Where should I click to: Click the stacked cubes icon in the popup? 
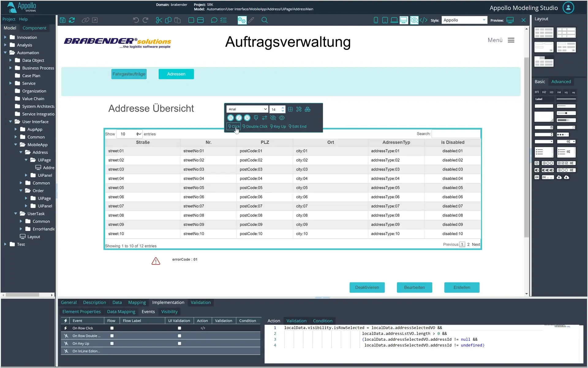click(x=307, y=109)
